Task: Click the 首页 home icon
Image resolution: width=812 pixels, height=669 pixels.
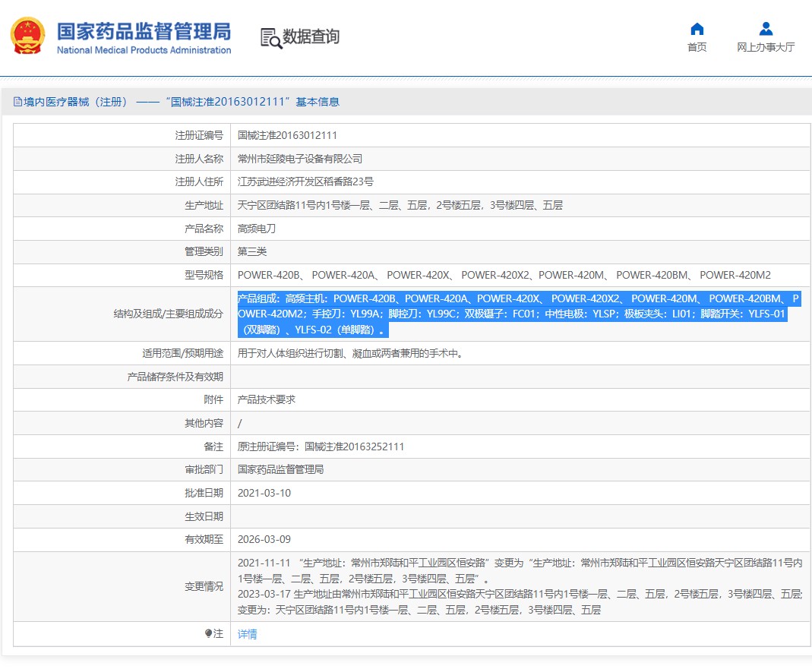Action: click(697, 29)
